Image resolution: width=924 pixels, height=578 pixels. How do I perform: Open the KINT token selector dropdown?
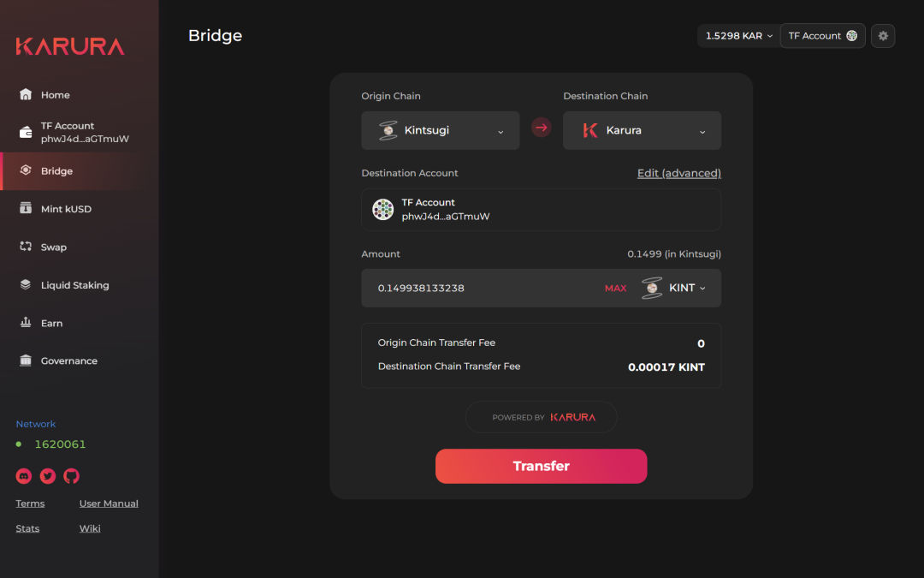coord(673,288)
